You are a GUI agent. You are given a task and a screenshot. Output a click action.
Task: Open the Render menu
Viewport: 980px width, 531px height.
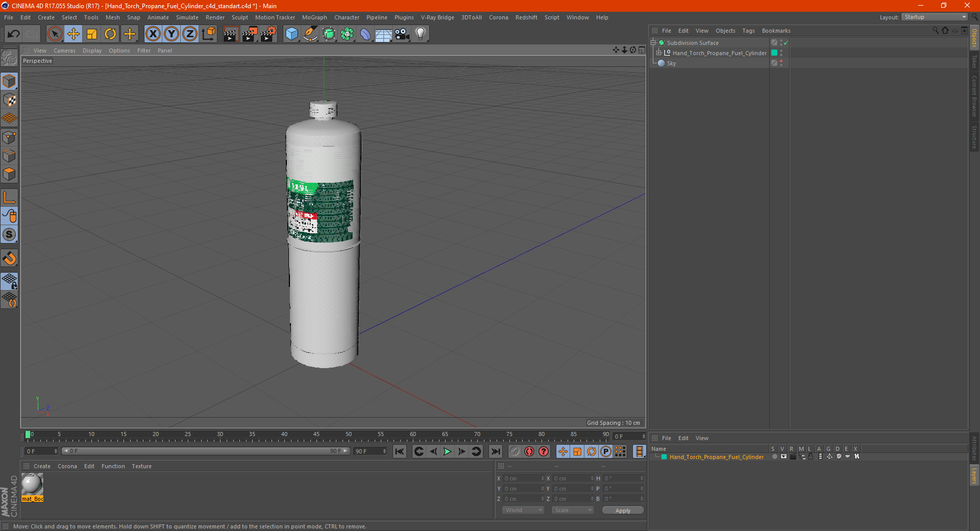(215, 17)
